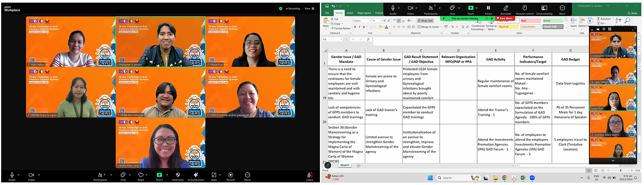The image size is (644, 185).
Task: Switch to Excel Home tab
Action: pyautogui.click(x=339, y=13)
